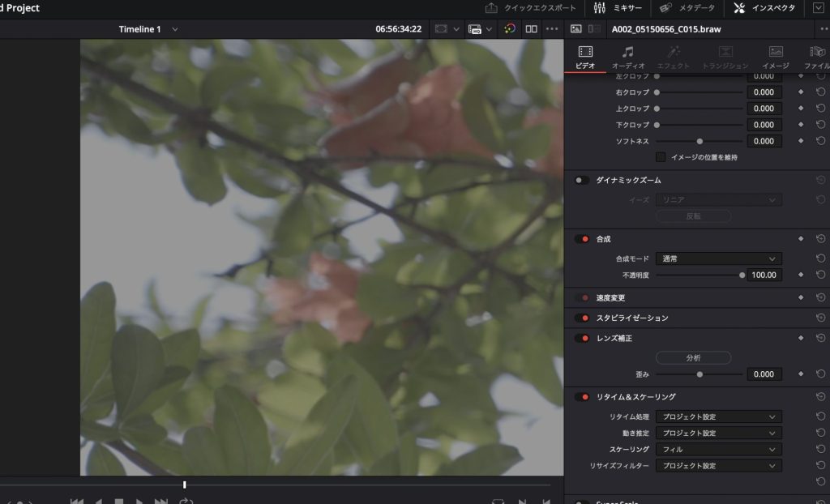Image resolution: width=830 pixels, height=504 pixels.
Task: Click the ソフトネス slider handle
Action: tap(700, 141)
